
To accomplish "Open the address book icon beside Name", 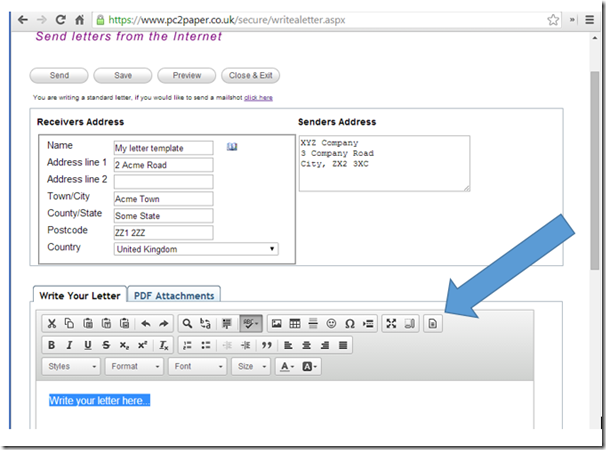I will (x=232, y=147).
